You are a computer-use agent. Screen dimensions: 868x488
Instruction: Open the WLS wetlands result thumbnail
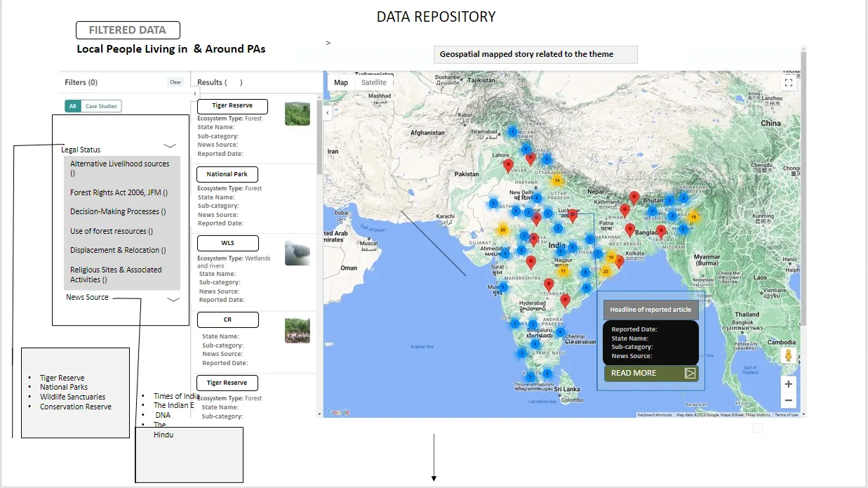click(298, 253)
